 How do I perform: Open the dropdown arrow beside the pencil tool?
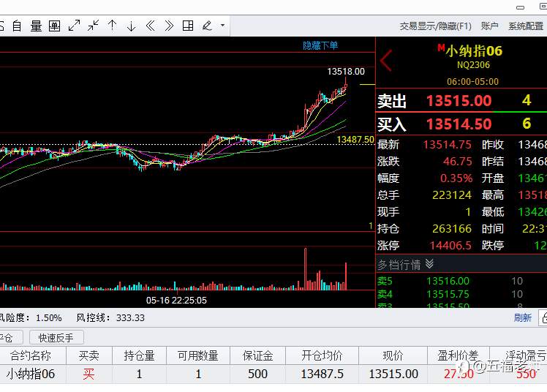(x=222, y=26)
